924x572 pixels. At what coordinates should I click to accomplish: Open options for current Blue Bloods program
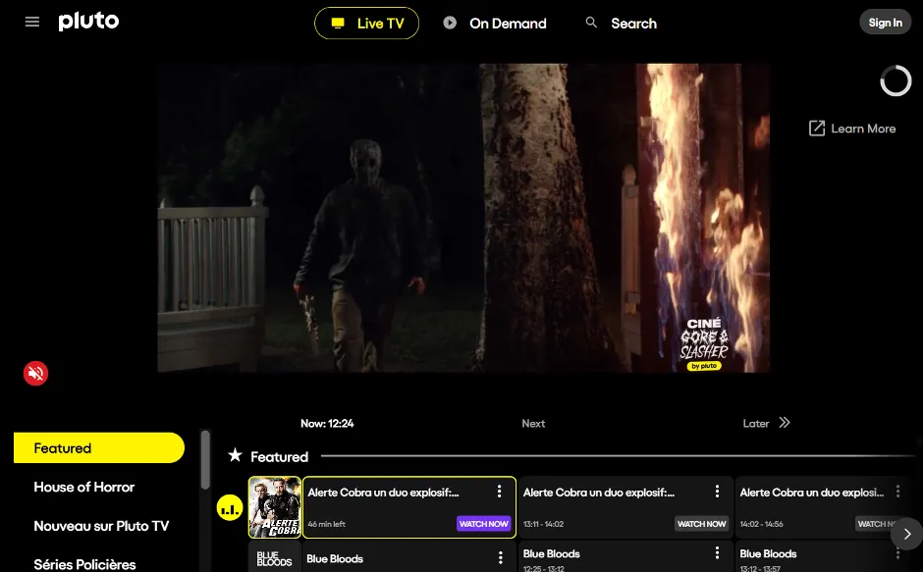pyautogui.click(x=501, y=557)
